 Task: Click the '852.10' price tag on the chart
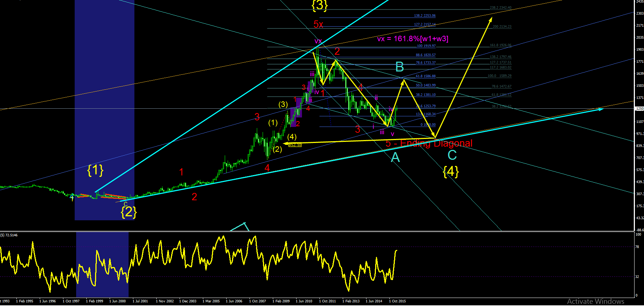[295, 145]
